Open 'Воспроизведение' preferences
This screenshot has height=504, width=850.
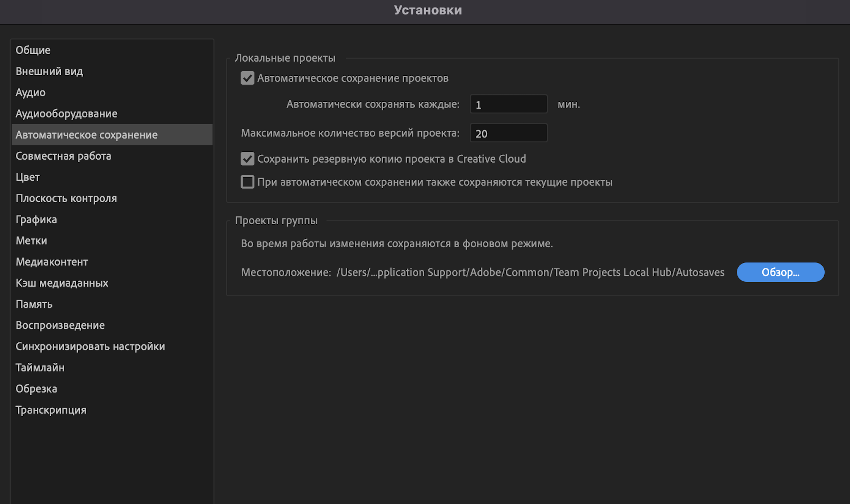pos(60,325)
